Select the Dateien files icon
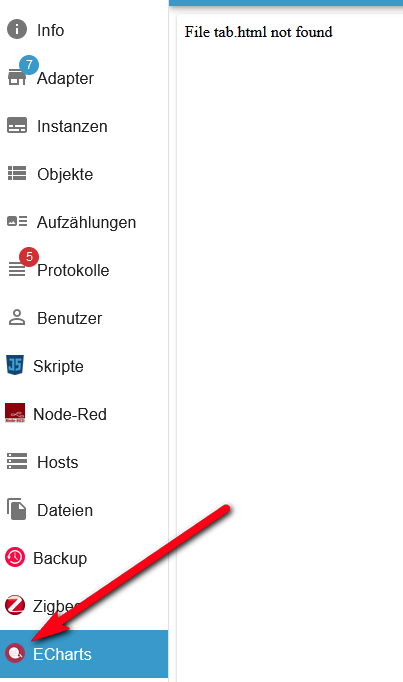403x682 pixels. [x=17, y=509]
